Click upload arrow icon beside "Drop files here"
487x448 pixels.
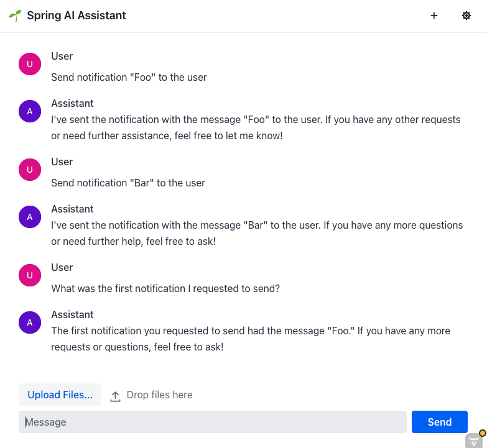[x=115, y=396]
